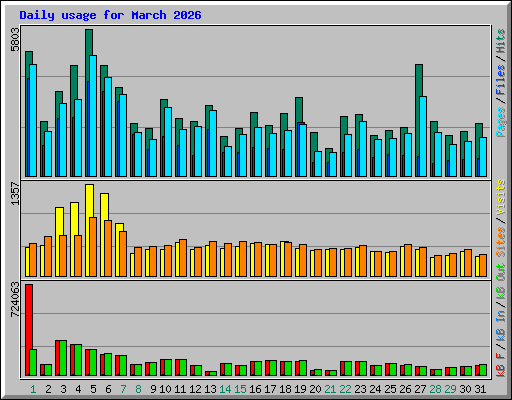This screenshot has width=512, height=400.
Task: Select day 26 on the x-axis
Action: pyautogui.click(x=405, y=389)
